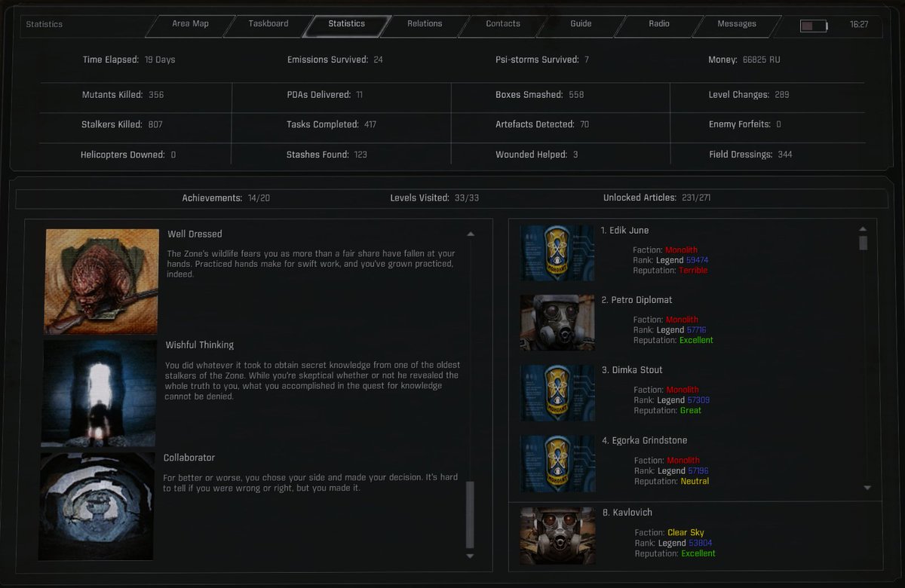
Task: Click the 'Psi-storms Survived' statistic
Action: click(542, 60)
